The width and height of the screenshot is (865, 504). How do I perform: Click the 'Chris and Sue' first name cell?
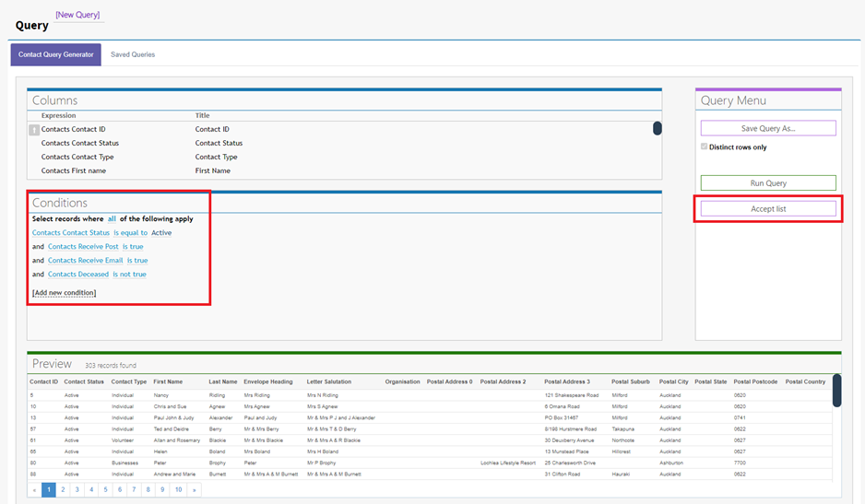(x=170, y=406)
